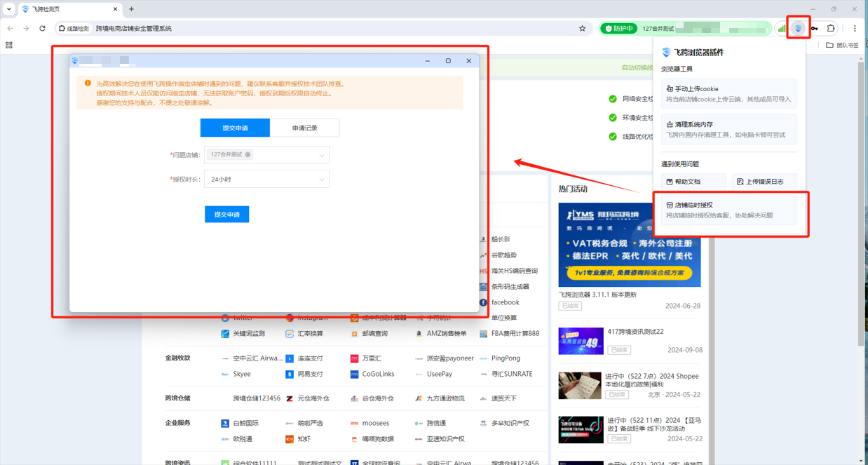Image resolution: width=868 pixels, height=465 pixels.
Task: Click the blue 提交申请 submit button
Action: 226,215
